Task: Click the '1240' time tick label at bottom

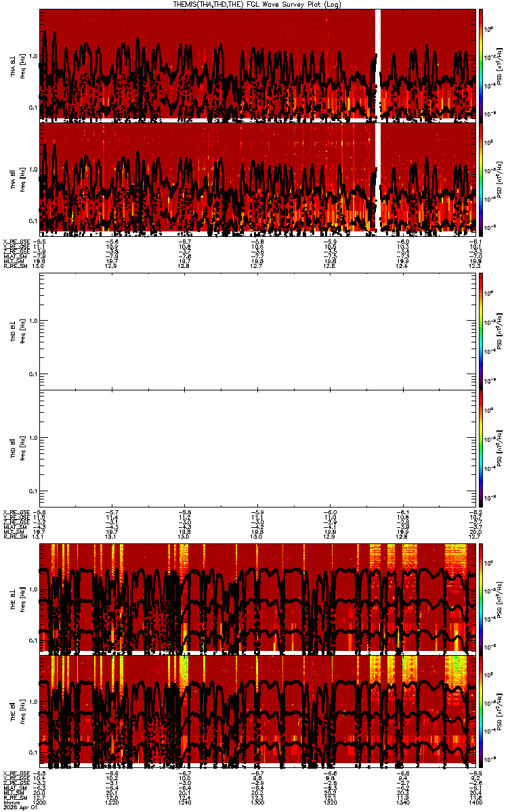Action: click(186, 802)
